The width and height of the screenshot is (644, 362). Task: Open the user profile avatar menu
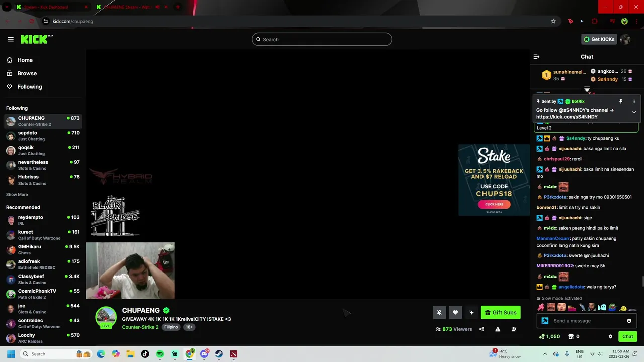(x=625, y=39)
